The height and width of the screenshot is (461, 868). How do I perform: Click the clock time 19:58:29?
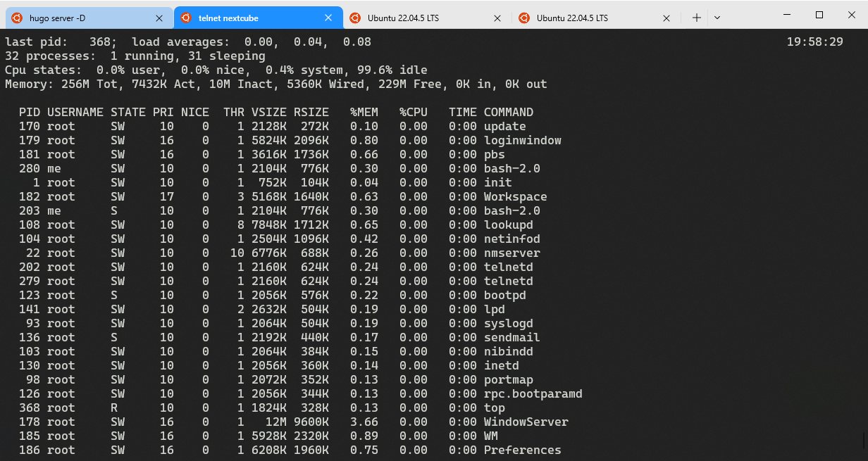pos(814,42)
